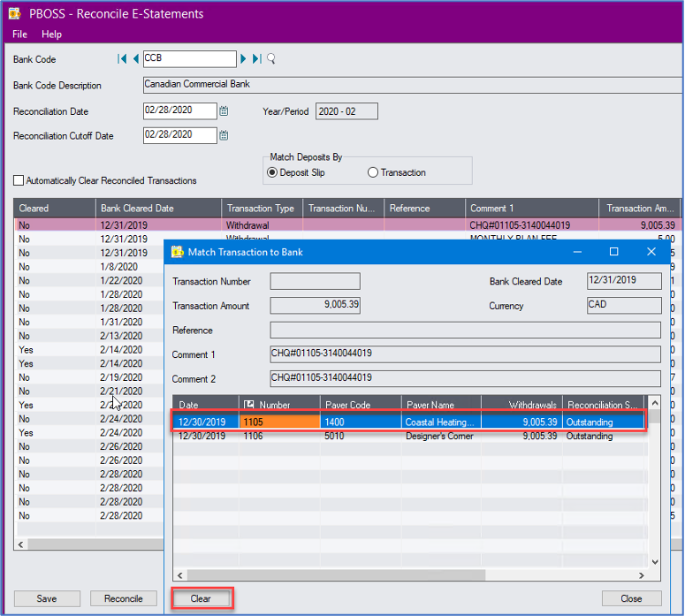Click the Reference field in dialog

tap(465, 330)
